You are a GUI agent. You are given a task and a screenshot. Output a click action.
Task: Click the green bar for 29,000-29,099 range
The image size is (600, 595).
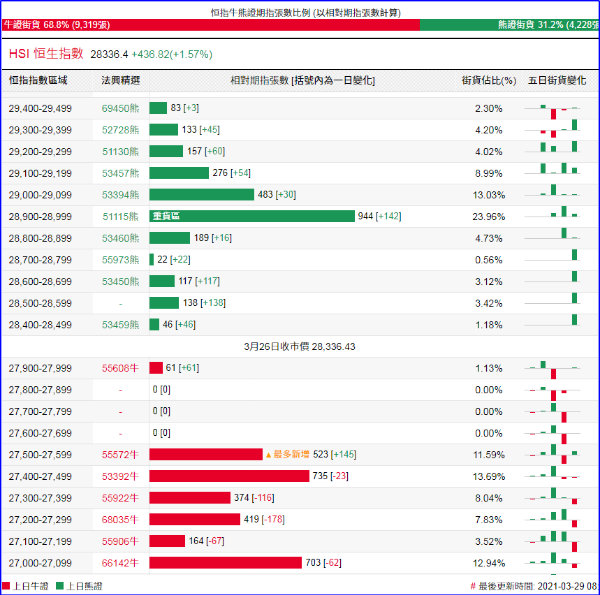[x=202, y=194]
